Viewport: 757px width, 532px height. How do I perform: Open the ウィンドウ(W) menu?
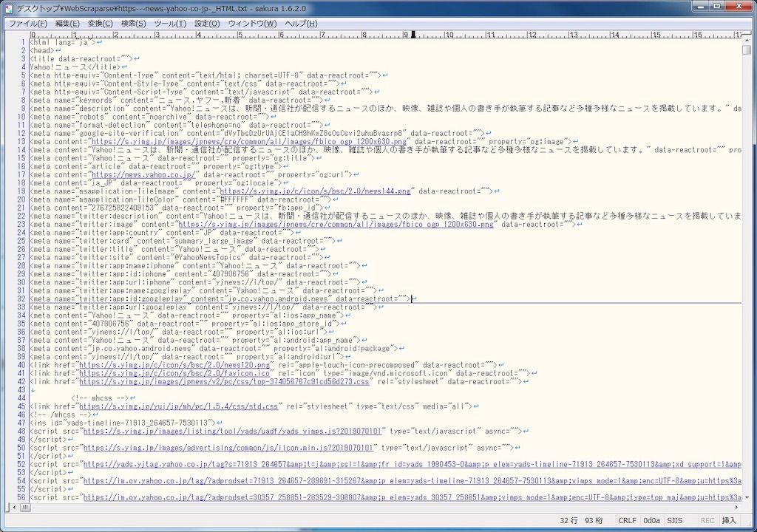[253, 23]
